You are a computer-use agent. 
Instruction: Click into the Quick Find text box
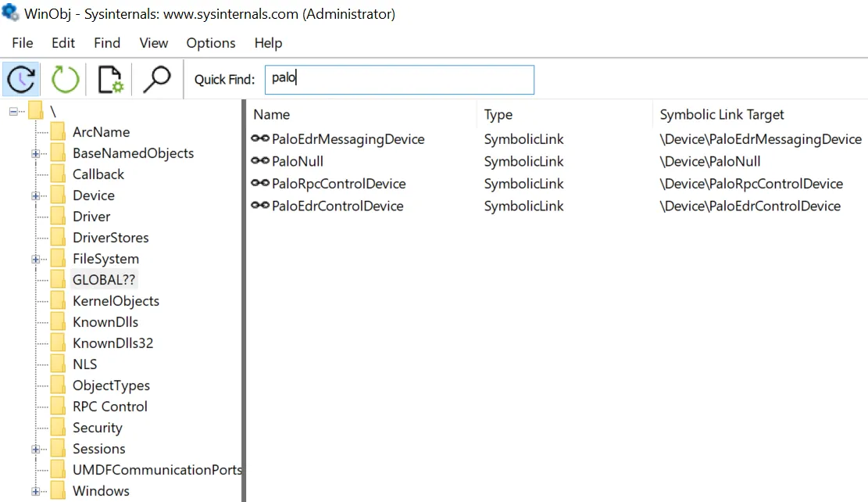[x=398, y=79]
